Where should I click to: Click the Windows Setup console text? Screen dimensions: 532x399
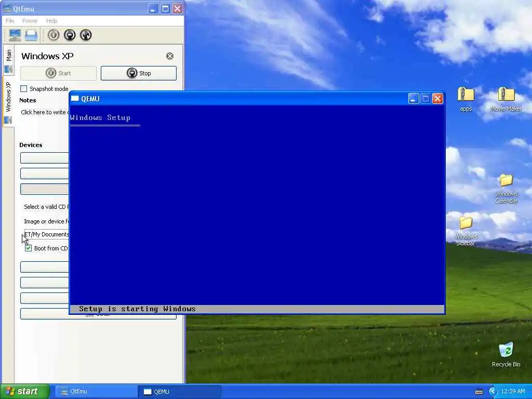tap(100, 118)
